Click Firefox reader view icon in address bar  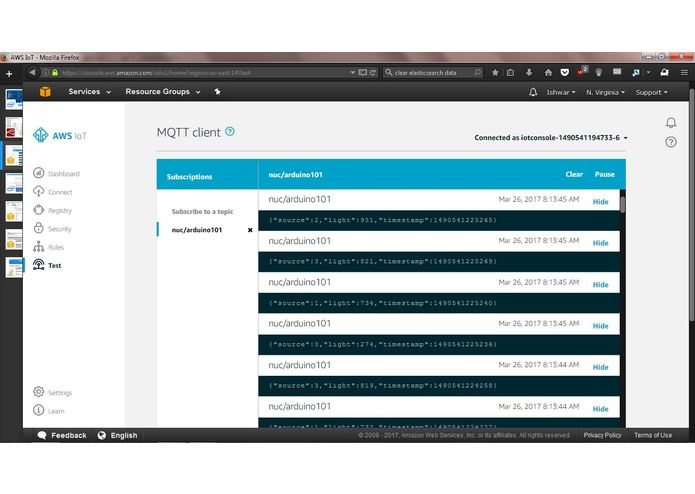coord(363,72)
